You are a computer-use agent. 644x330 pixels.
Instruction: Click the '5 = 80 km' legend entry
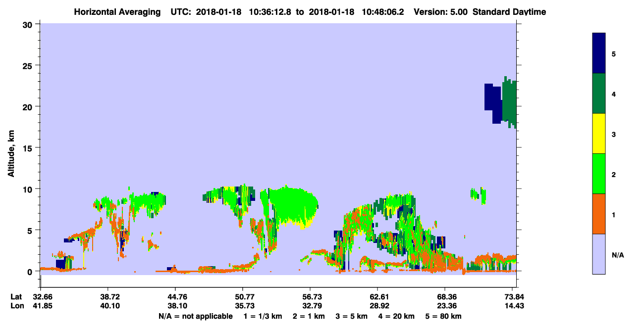click(442, 316)
